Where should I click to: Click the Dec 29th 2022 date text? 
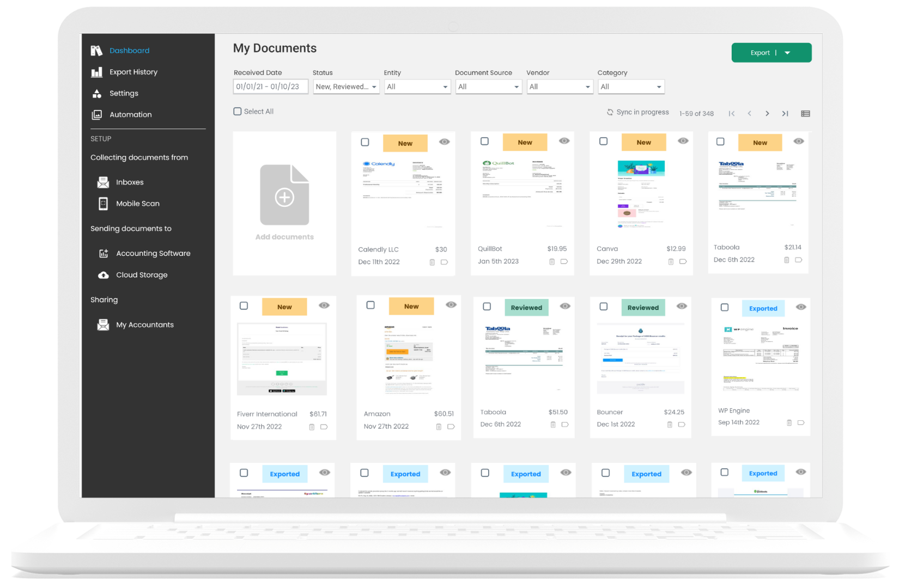click(x=619, y=261)
